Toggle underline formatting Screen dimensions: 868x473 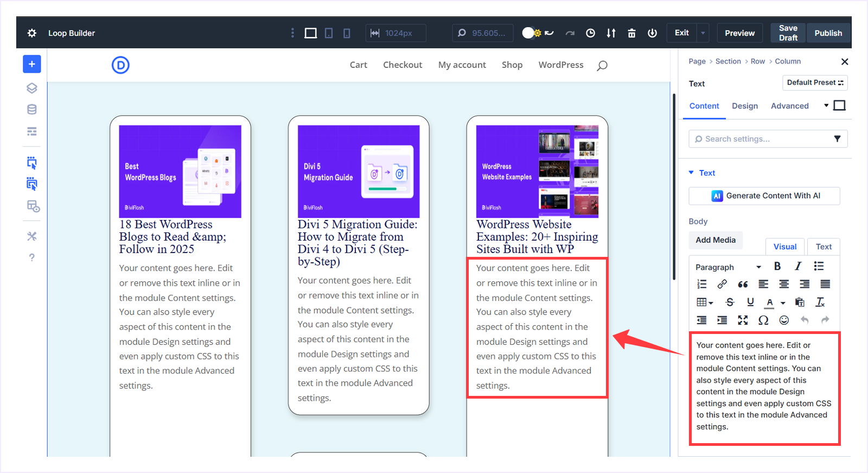[x=750, y=302]
